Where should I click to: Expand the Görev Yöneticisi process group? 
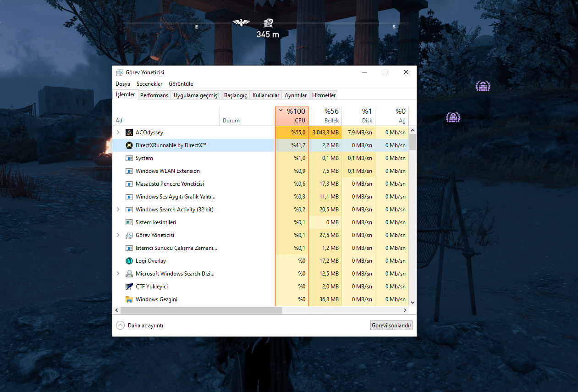click(118, 235)
